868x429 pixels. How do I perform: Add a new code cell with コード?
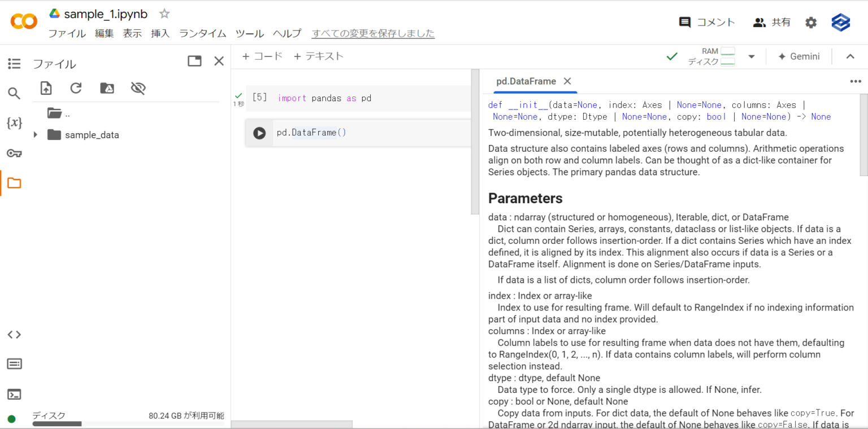(x=262, y=56)
